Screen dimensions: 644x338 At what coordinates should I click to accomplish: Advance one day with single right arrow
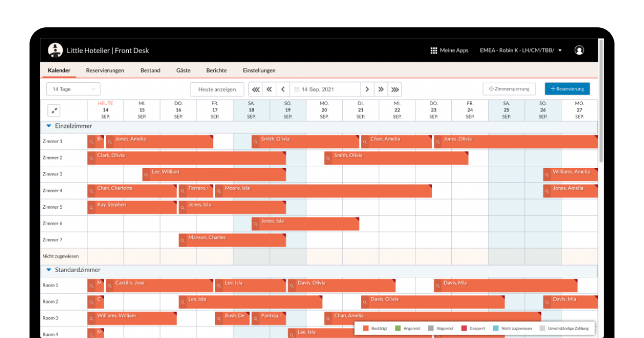coord(367,90)
